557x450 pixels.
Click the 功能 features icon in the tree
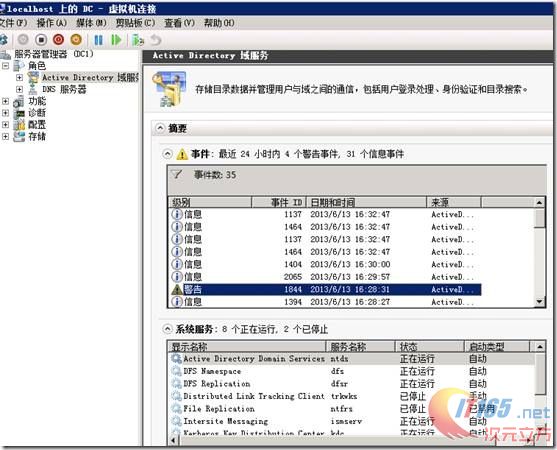19,102
